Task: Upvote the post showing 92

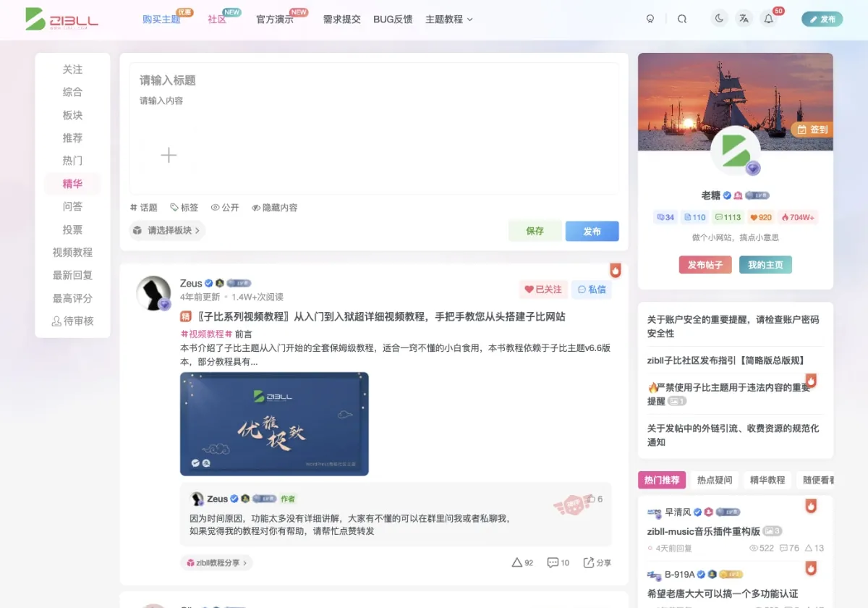Action: pos(522,562)
